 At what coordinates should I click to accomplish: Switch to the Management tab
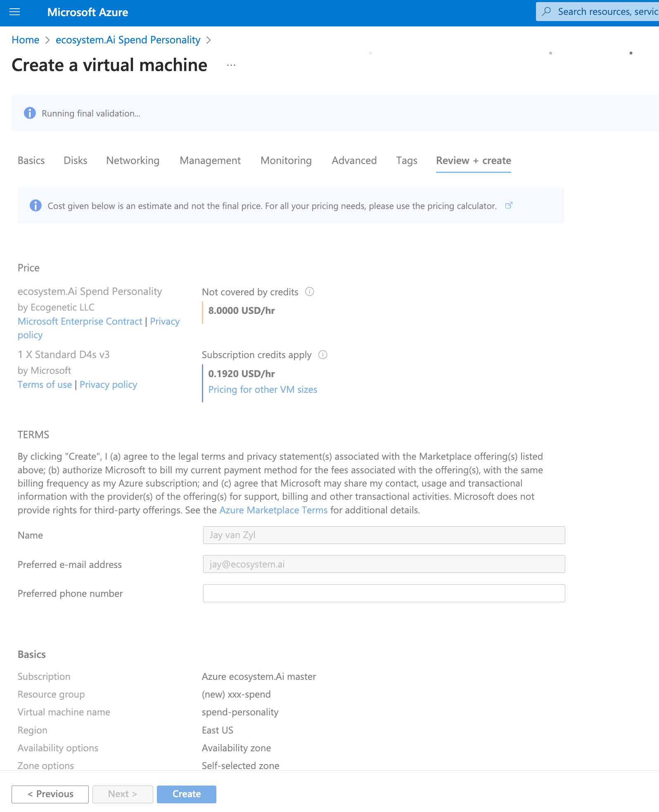[x=210, y=161]
